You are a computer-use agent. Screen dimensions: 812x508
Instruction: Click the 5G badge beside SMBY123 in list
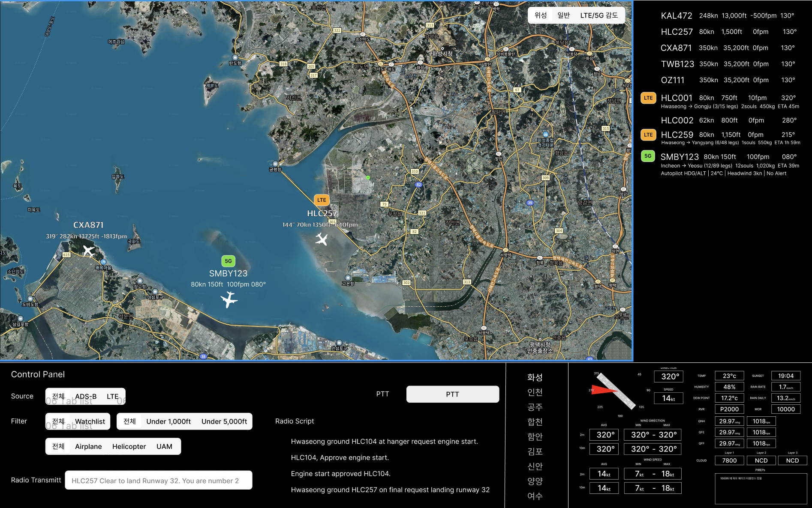click(648, 156)
